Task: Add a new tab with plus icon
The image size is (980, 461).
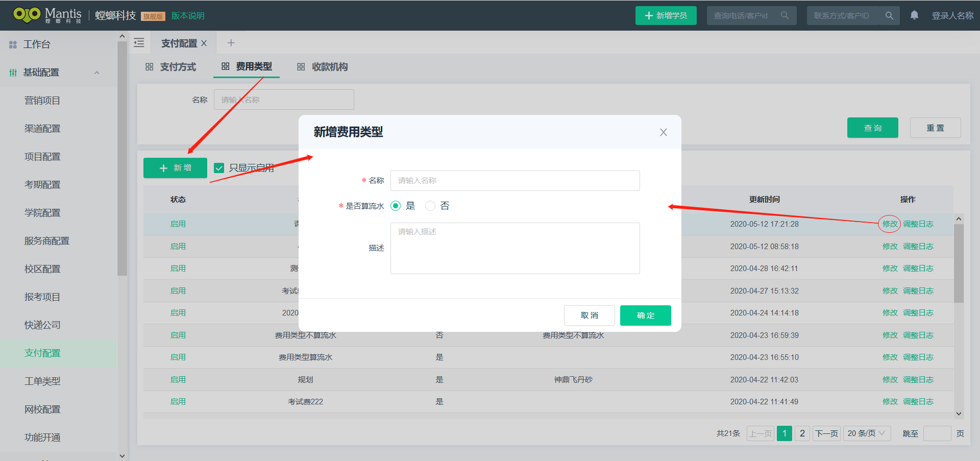Action: click(231, 43)
